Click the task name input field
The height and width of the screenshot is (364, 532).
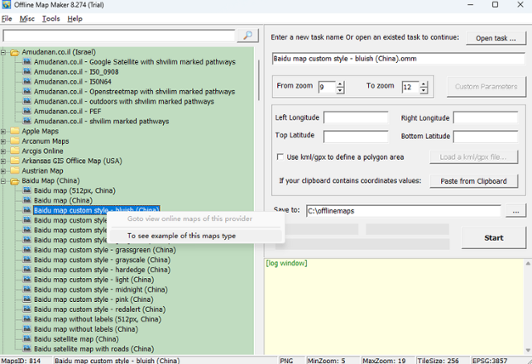point(399,58)
